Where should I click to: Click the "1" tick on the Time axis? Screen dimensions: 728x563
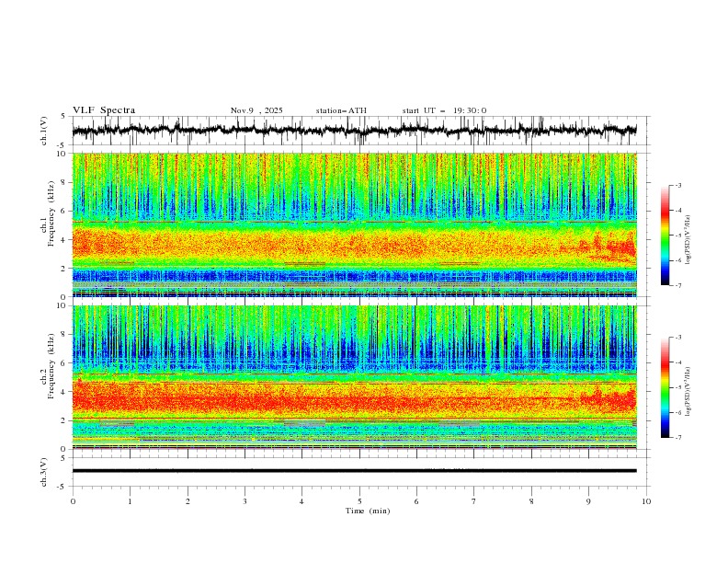point(130,501)
